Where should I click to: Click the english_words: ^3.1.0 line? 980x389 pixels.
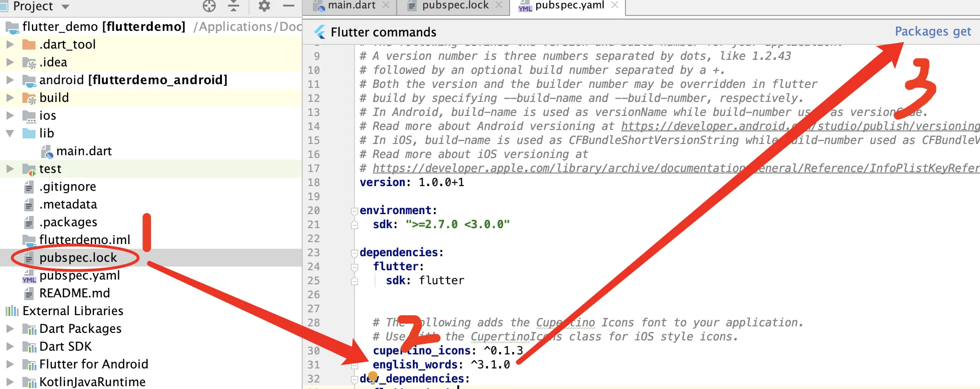(x=441, y=365)
